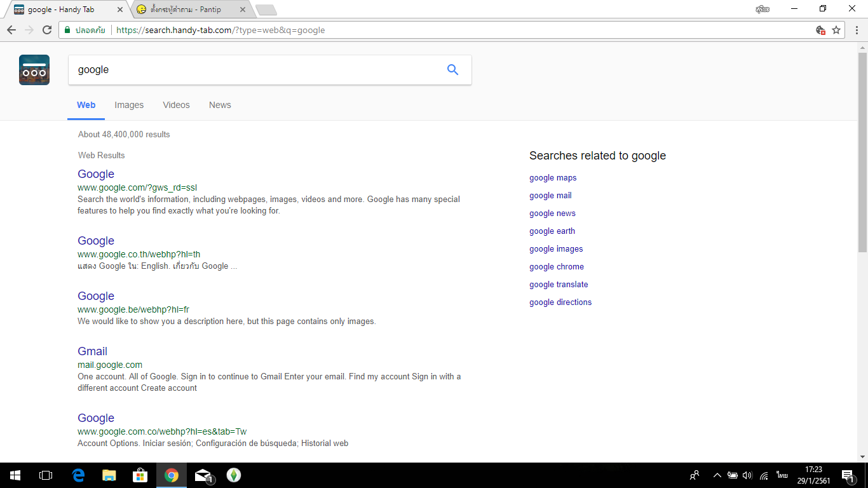Click the mail.google.com URL text
This screenshot has width=868, height=488.
110,365
